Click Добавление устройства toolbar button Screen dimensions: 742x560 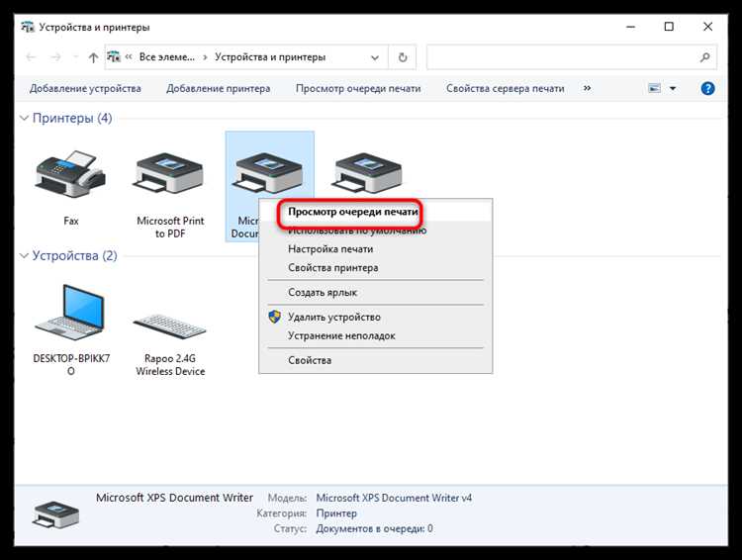point(85,88)
